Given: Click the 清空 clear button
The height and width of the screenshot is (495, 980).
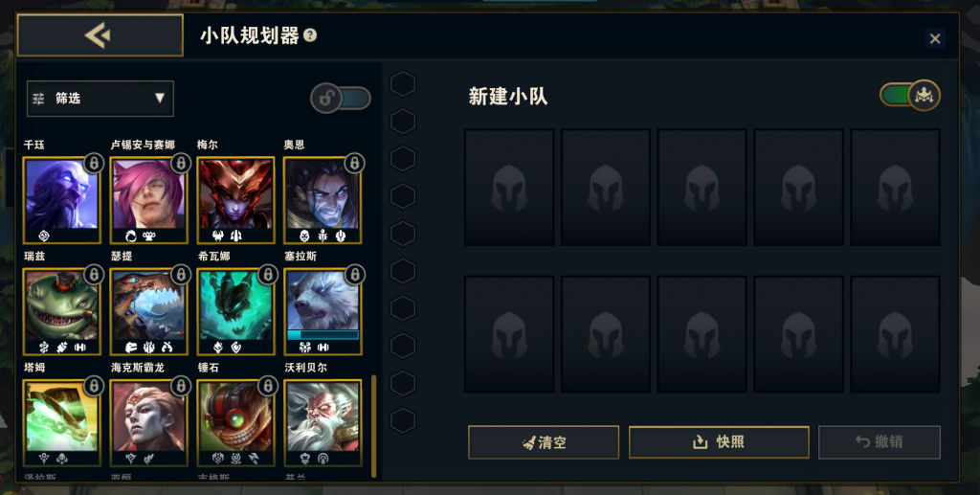Looking at the screenshot, I should pos(544,442).
